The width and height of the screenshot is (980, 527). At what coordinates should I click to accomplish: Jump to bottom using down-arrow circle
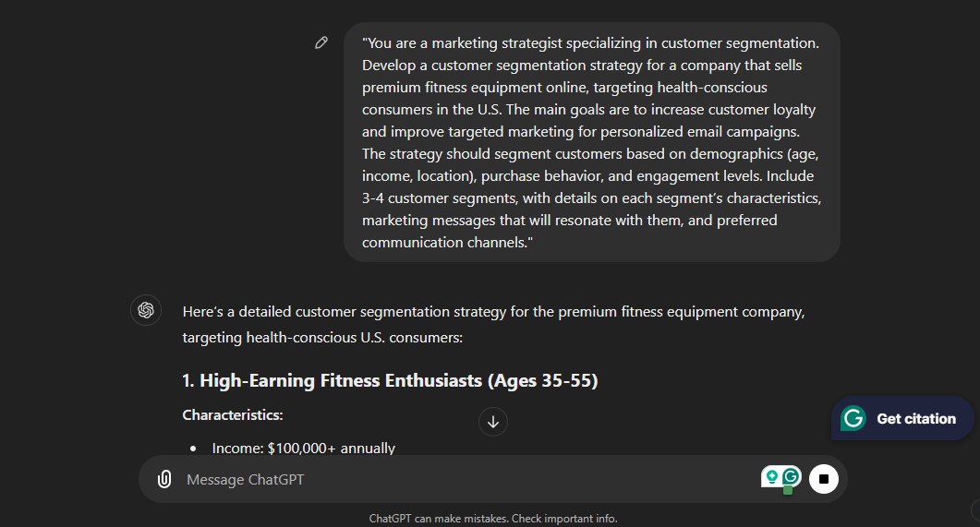coord(493,422)
